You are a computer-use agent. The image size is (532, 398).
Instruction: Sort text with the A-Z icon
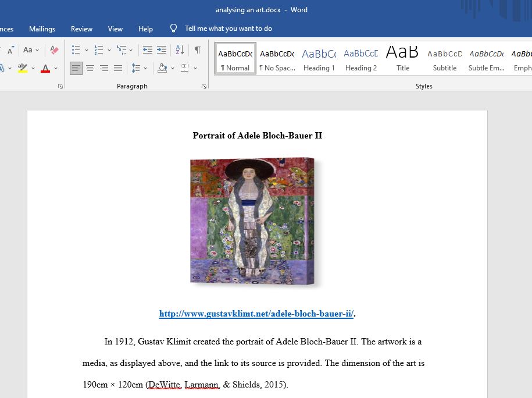pyautogui.click(x=180, y=50)
